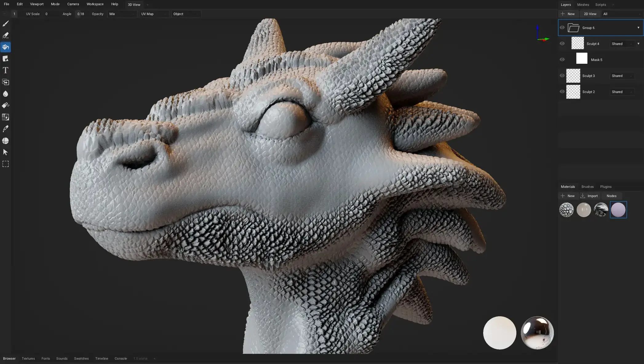This screenshot has width=644, height=364.
Task: Click the download icon beside Import
Action: 582,196
